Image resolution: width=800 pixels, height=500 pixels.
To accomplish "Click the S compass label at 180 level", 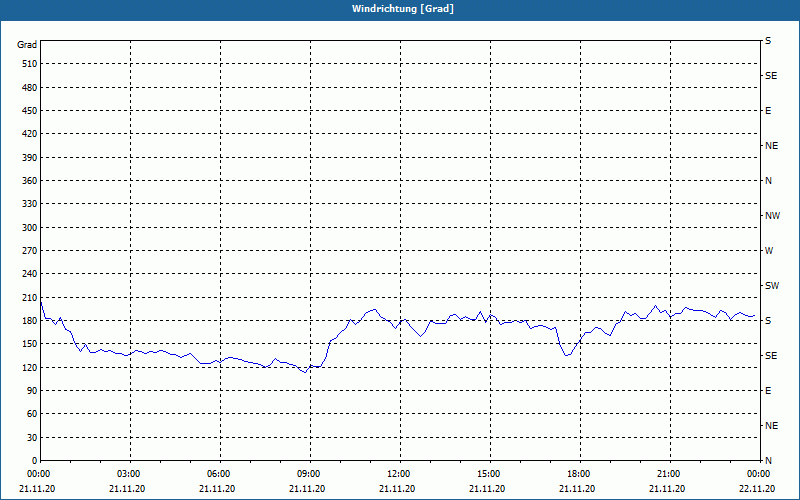I will tap(768, 321).
